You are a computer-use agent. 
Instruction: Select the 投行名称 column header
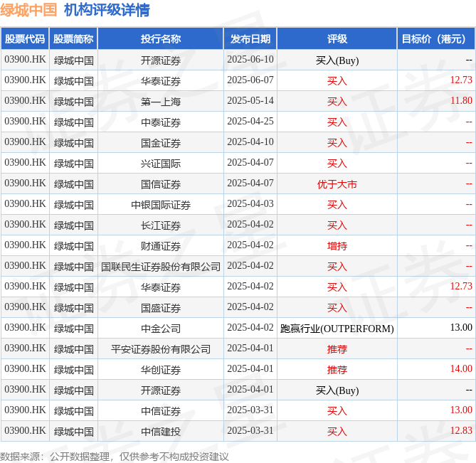tap(161, 39)
